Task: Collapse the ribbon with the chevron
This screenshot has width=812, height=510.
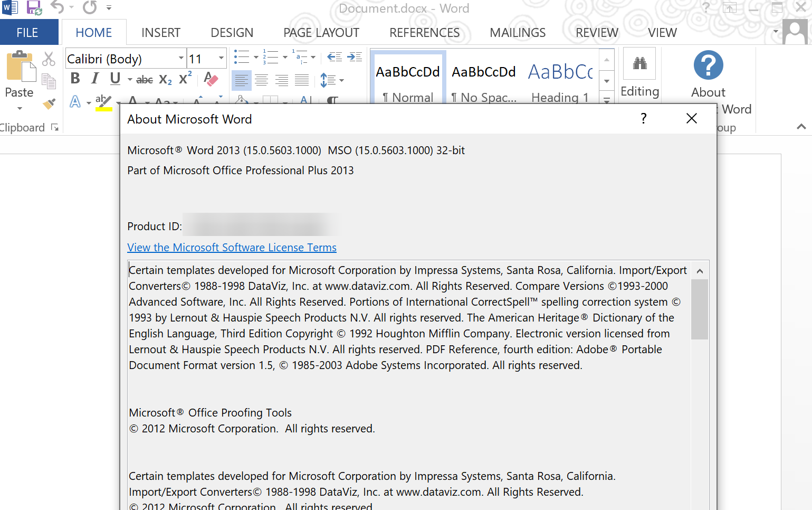Action: coord(801,127)
